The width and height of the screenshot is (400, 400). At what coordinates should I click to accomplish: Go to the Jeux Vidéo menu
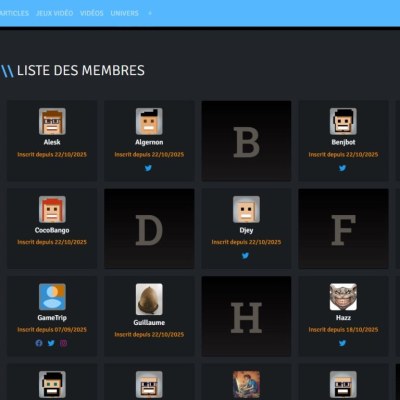(55, 13)
